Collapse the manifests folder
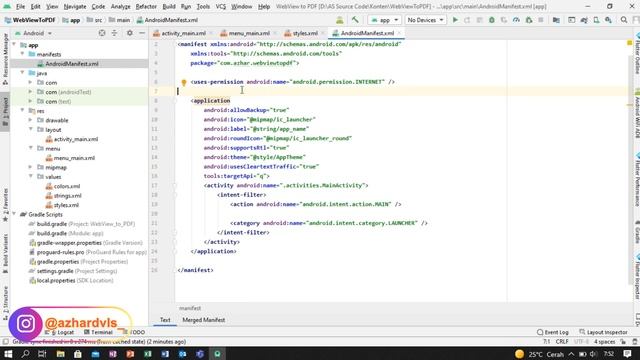 tap(22, 54)
